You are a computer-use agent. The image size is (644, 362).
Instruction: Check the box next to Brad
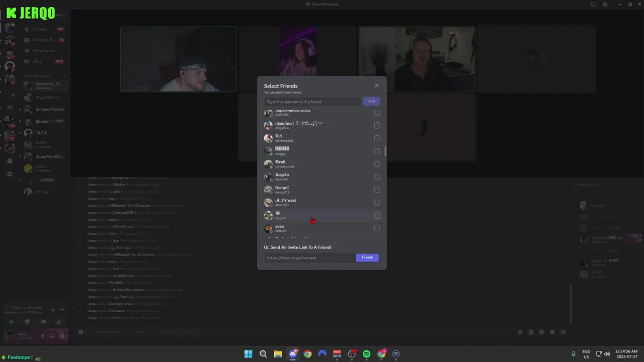(377, 164)
